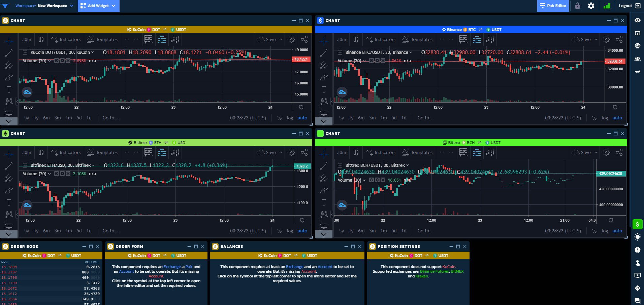Expand the Add Widget dropdown
The width and height of the screenshot is (644, 305).
pyautogui.click(x=98, y=6)
